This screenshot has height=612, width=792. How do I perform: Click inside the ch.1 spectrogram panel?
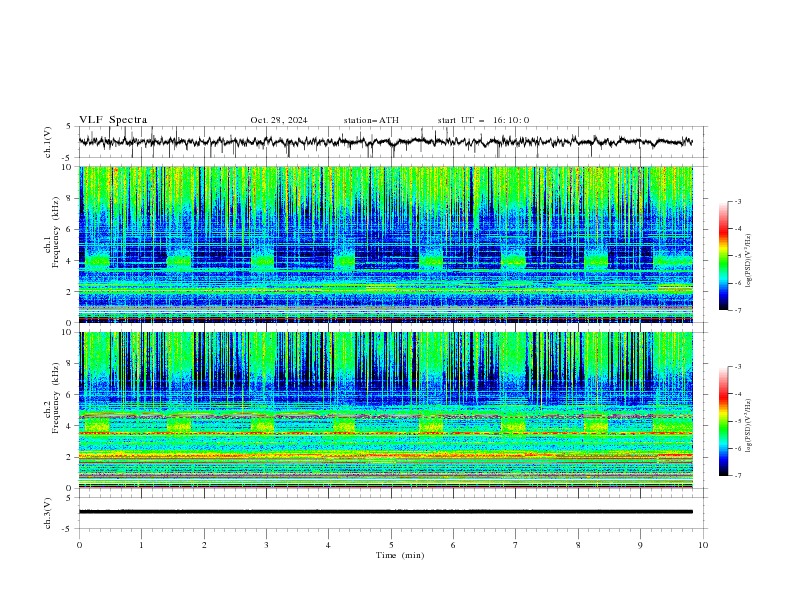point(386,244)
